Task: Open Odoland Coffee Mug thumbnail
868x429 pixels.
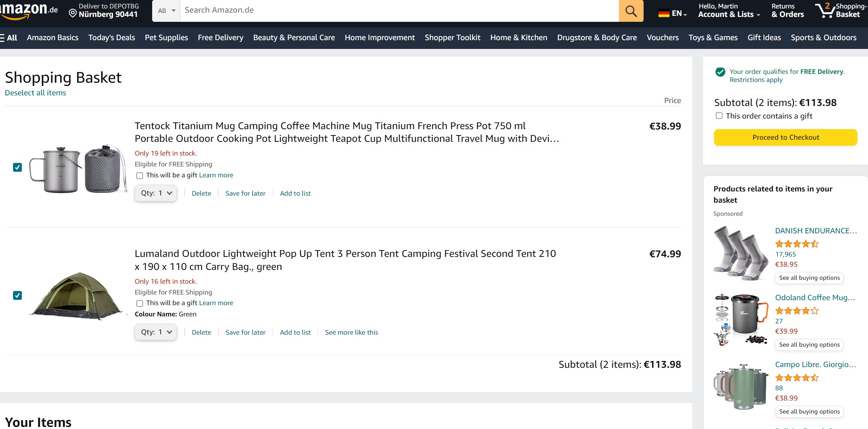Action: [x=740, y=320]
